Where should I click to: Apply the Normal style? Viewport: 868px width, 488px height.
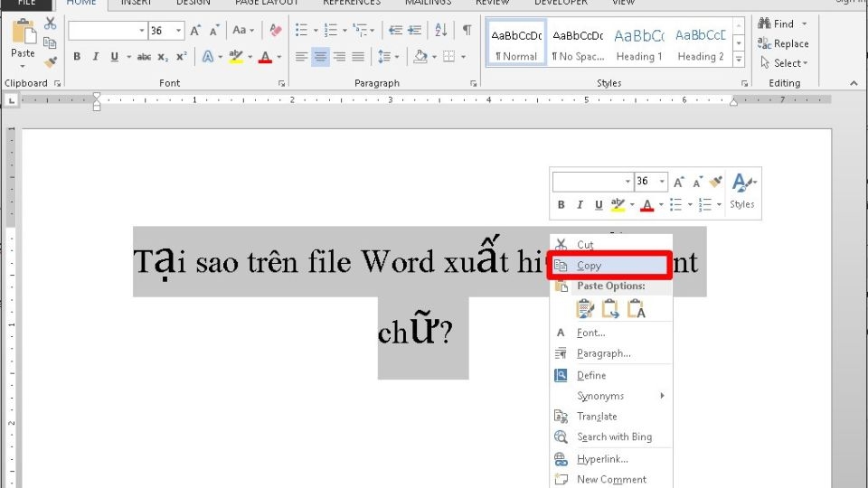[516, 43]
